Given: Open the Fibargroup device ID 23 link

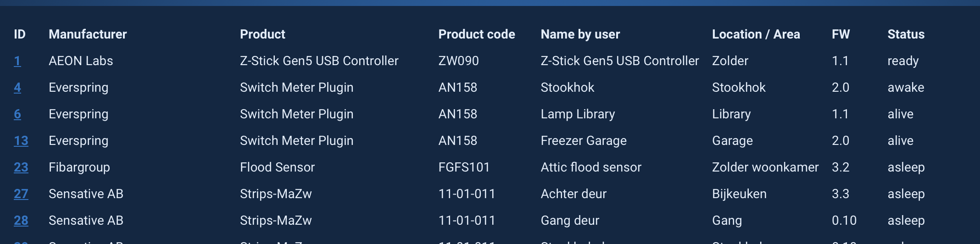Looking at the screenshot, I should tap(21, 167).
